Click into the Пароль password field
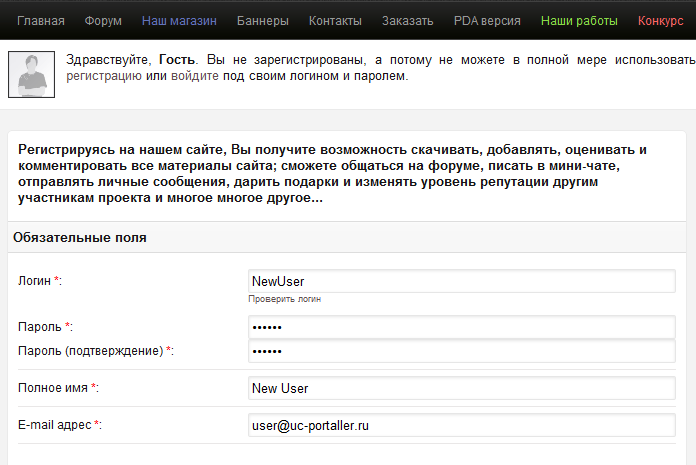Image resolution: width=696 pixels, height=465 pixels. tap(461, 327)
